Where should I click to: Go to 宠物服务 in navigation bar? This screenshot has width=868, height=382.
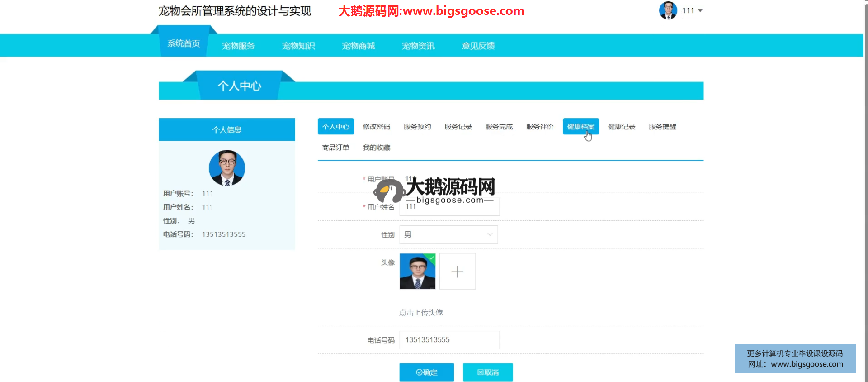tap(238, 46)
